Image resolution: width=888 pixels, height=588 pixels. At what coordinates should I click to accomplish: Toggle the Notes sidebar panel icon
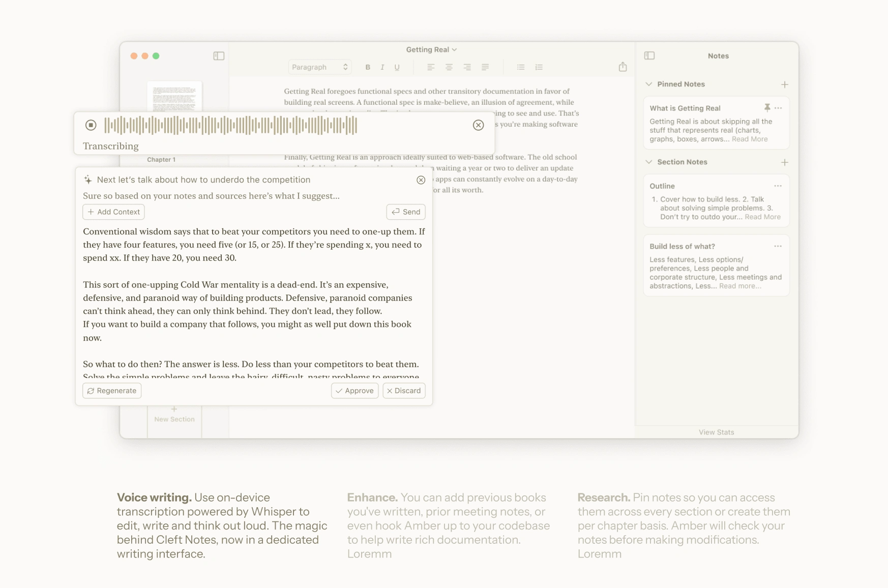(649, 55)
